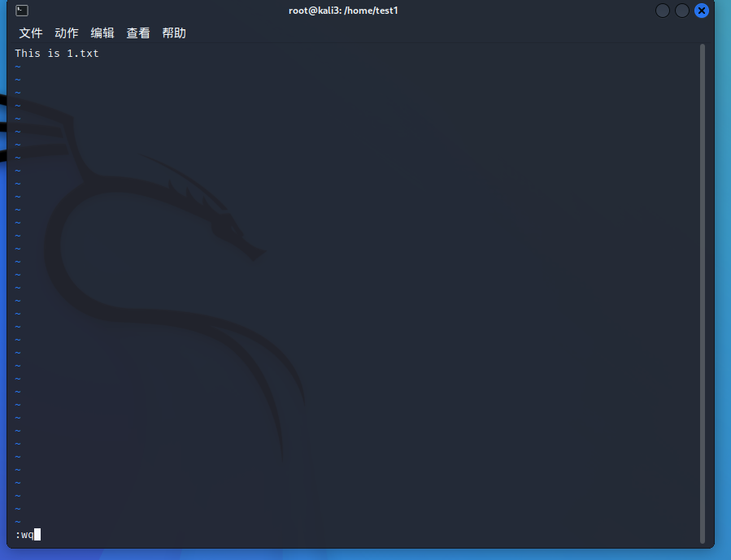The image size is (731, 560).
Task: Click the terminal icon in title bar
Action: 22,11
